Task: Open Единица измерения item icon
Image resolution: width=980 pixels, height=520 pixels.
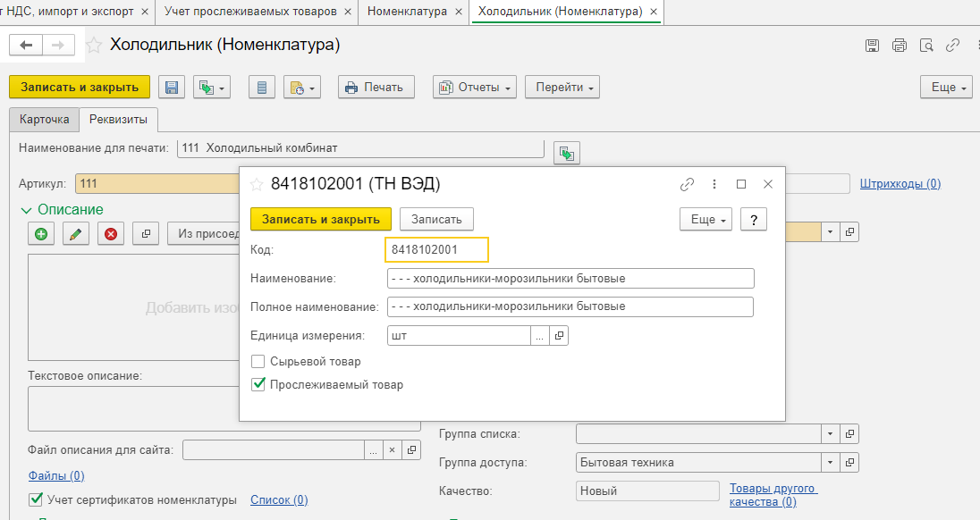Action: (559, 336)
